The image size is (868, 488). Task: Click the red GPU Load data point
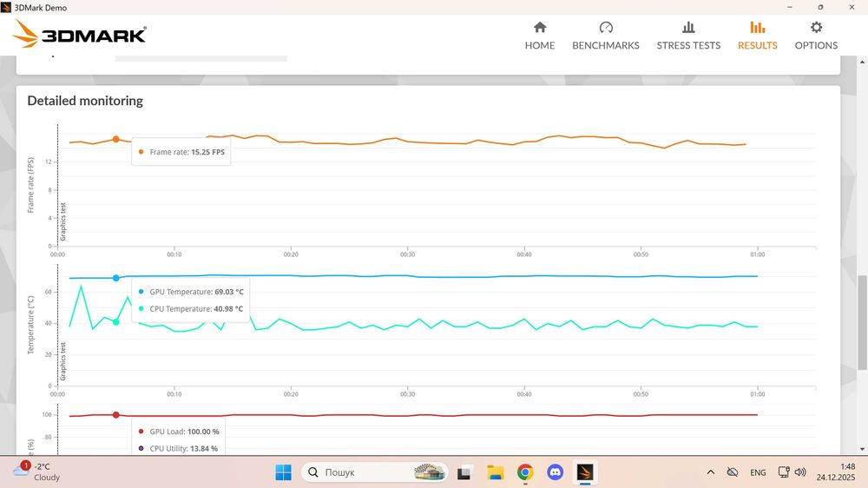[115, 415]
